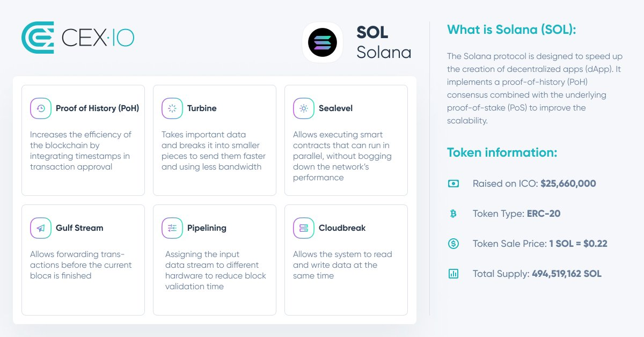Click the CEX.IO logo

click(78, 38)
